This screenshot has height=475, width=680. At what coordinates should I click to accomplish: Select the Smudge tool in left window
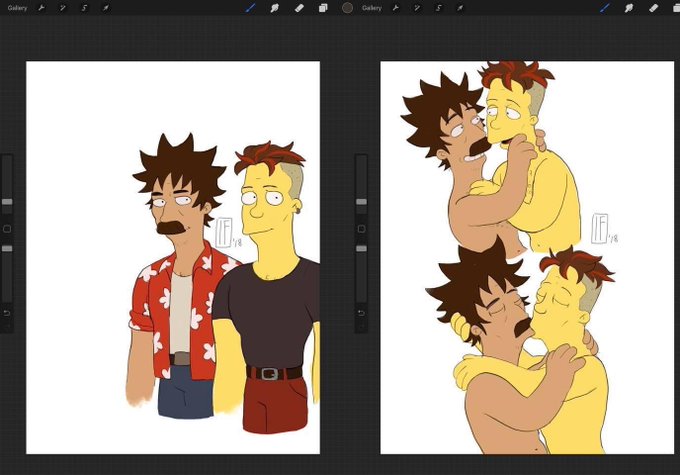click(x=275, y=8)
